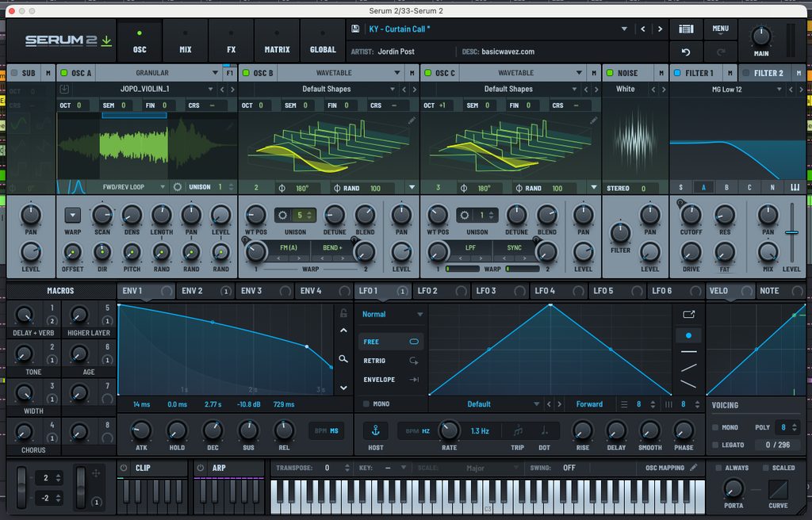The width and height of the screenshot is (812, 520).
Task: Open the MENU button
Action: coord(720,29)
